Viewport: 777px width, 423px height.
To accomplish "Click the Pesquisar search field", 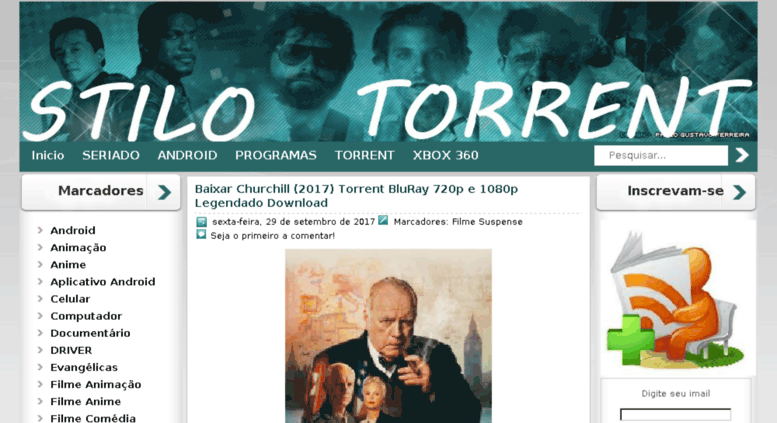I will click(661, 155).
